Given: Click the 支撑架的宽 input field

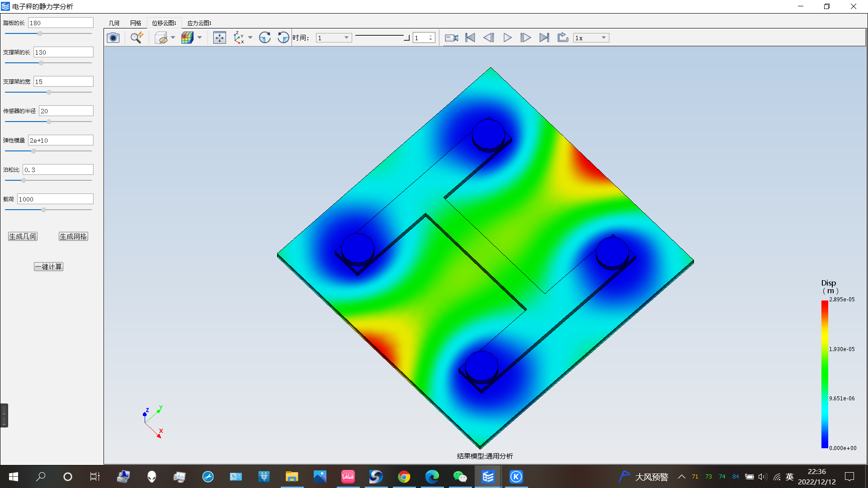Looking at the screenshot, I should (x=63, y=81).
